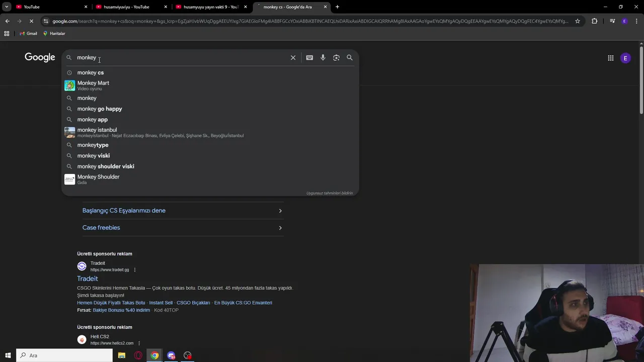Viewport: 644px width, 362px height.
Task: Expand the Case freebies chevron
Action: tap(280, 228)
